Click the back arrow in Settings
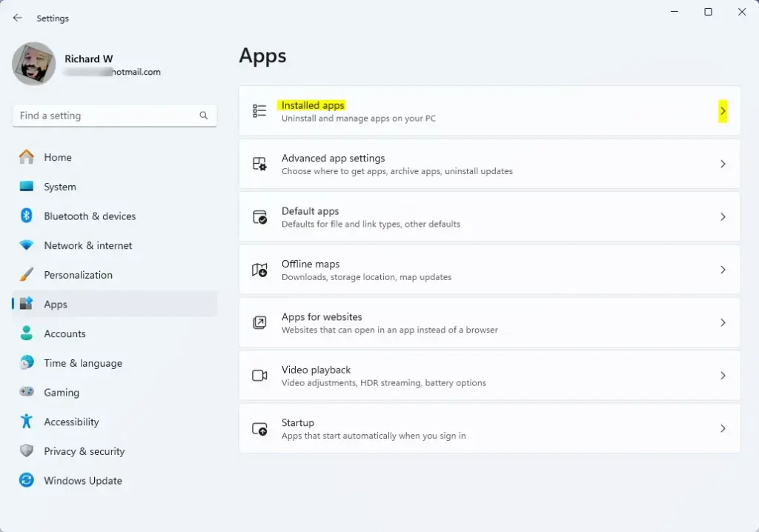The image size is (759, 532). coord(18,18)
